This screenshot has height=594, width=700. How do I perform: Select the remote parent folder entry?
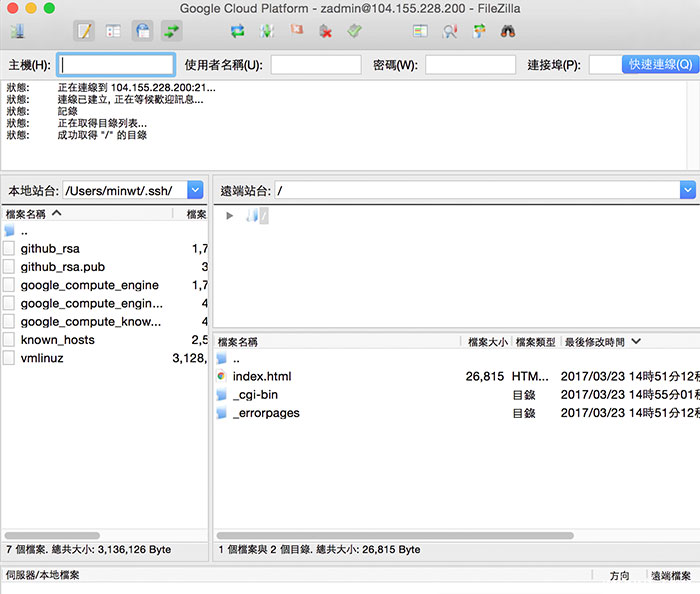point(457,358)
